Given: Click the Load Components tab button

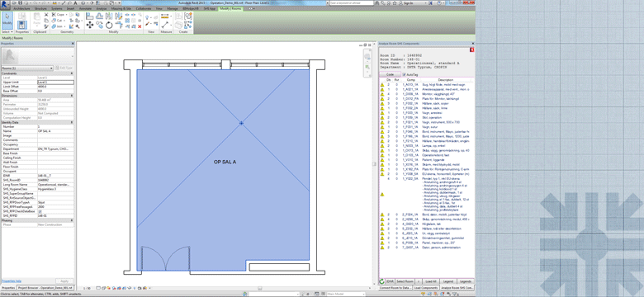Looking at the screenshot, I should pos(426,288).
